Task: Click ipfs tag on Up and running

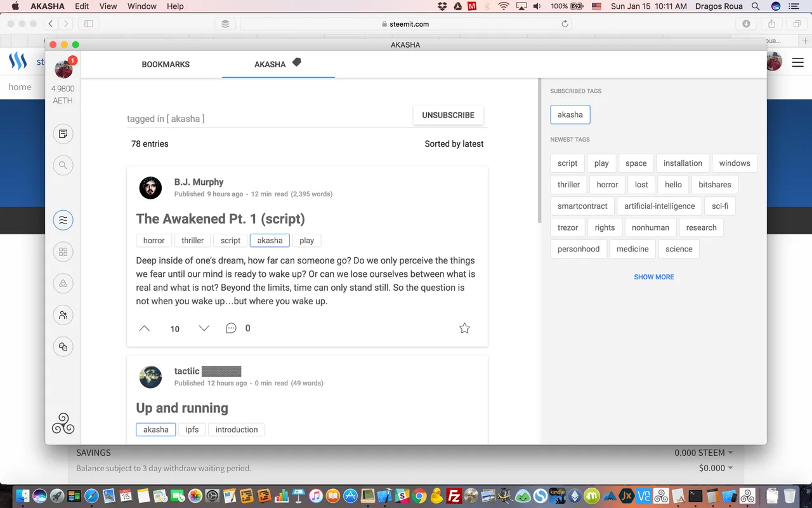Action: click(x=192, y=430)
